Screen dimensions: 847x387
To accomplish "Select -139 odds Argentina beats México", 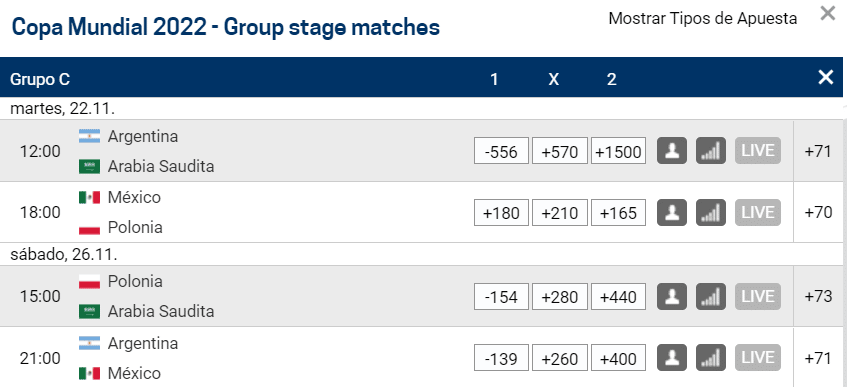I will coord(501,358).
